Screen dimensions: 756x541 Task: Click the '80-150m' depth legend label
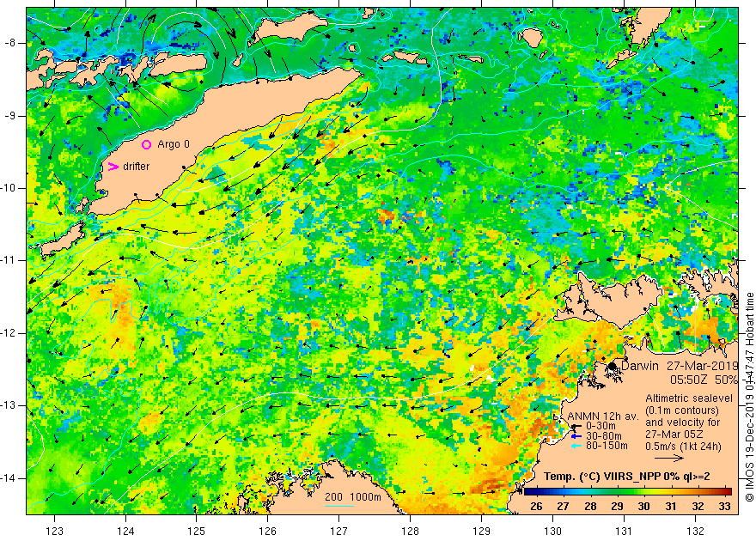point(607,446)
